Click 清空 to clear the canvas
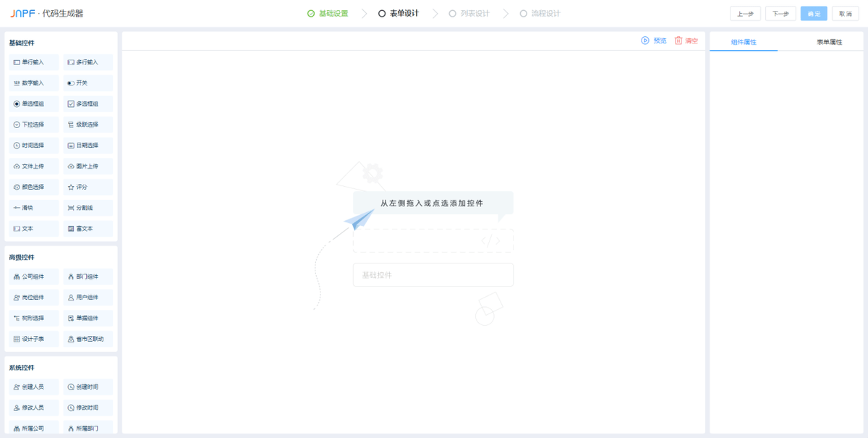868x438 pixels. (x=686, y=41)
